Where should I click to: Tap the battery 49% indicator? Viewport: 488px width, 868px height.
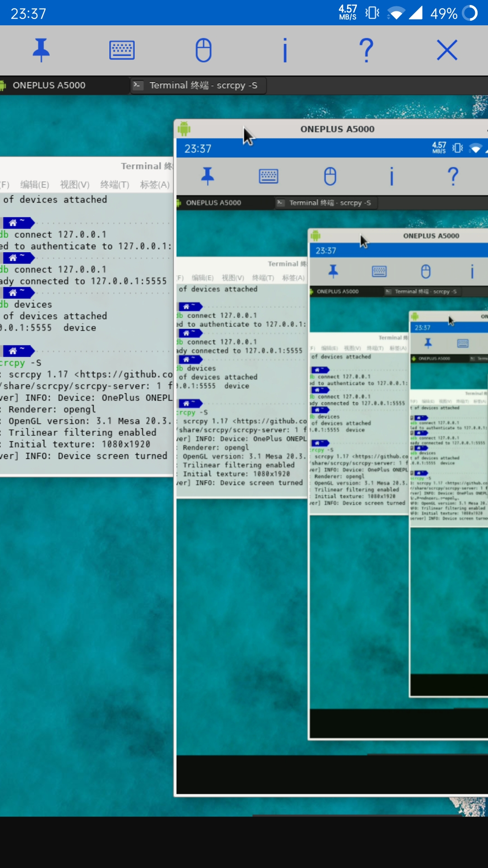click(454, 13)
